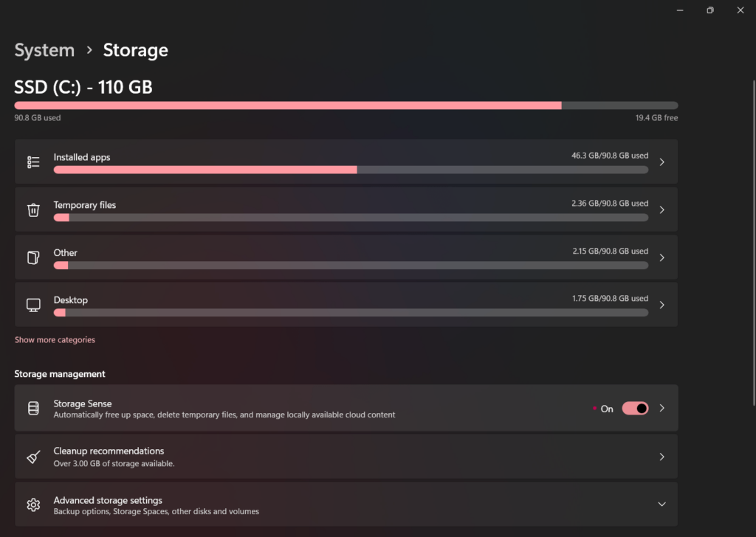Open Temporary files via its chevron
Image resolution: width=756 pixels, height=537 pixels.
(661, 209)
